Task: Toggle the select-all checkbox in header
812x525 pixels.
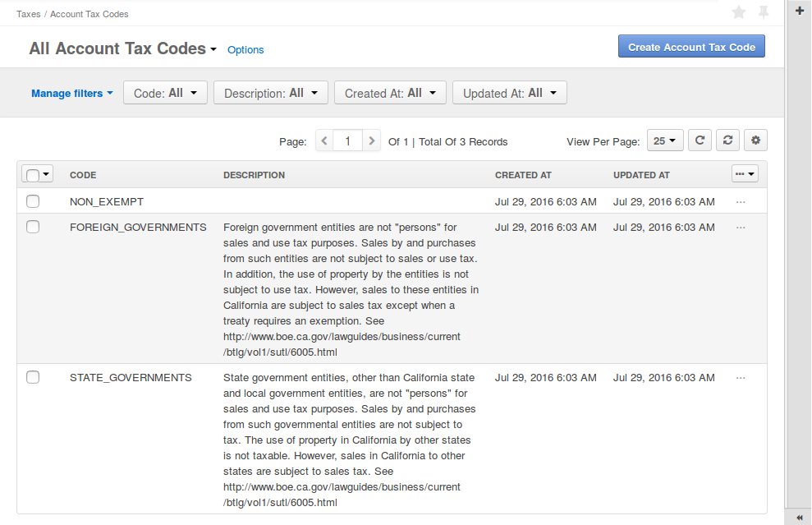Action: point(36,173)
